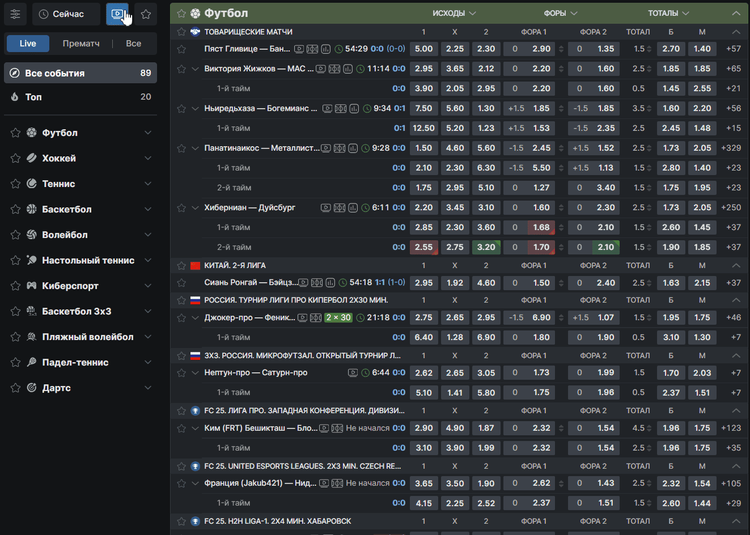Open the +329 more markets for Панатинаикос
Screen dimensions: 750x535
731,148
